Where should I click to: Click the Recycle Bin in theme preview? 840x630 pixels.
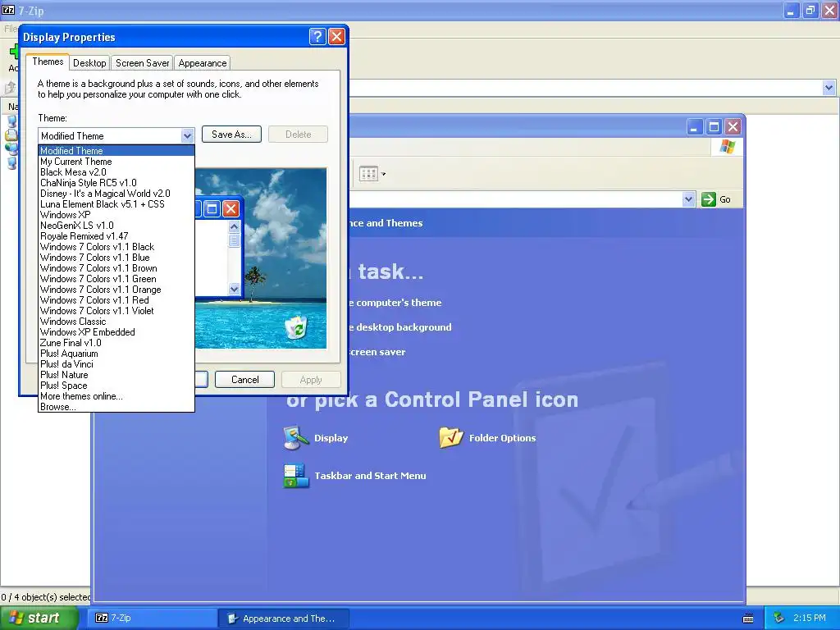[296, 328]
